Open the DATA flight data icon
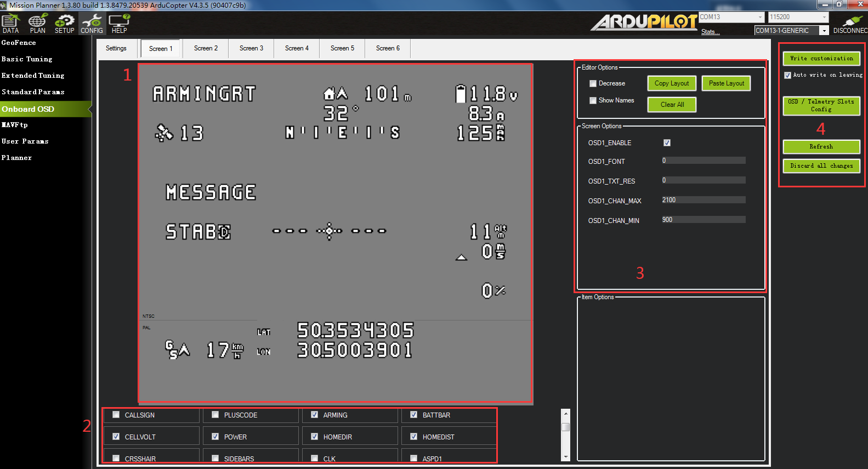Screen dimensions: 868x469 (x=10, y=22)
